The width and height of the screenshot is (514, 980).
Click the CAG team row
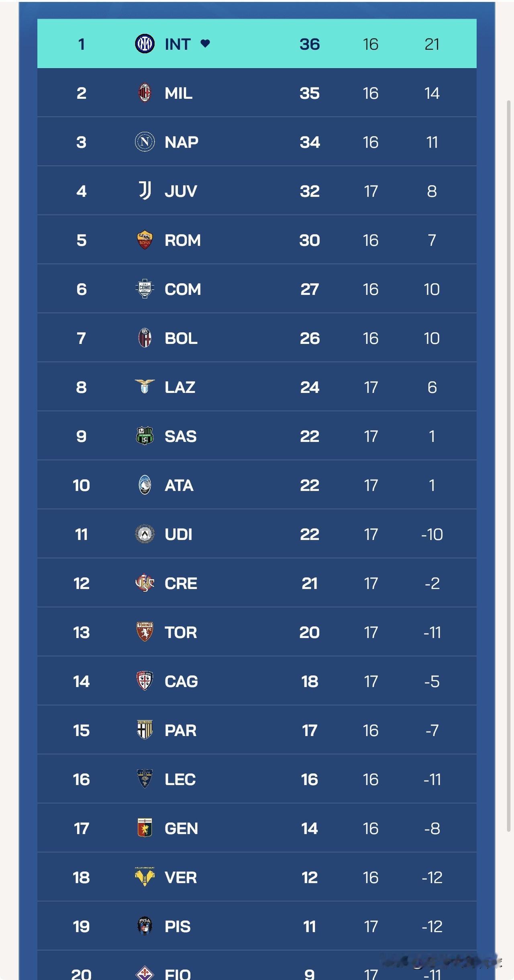click(257, 681)
